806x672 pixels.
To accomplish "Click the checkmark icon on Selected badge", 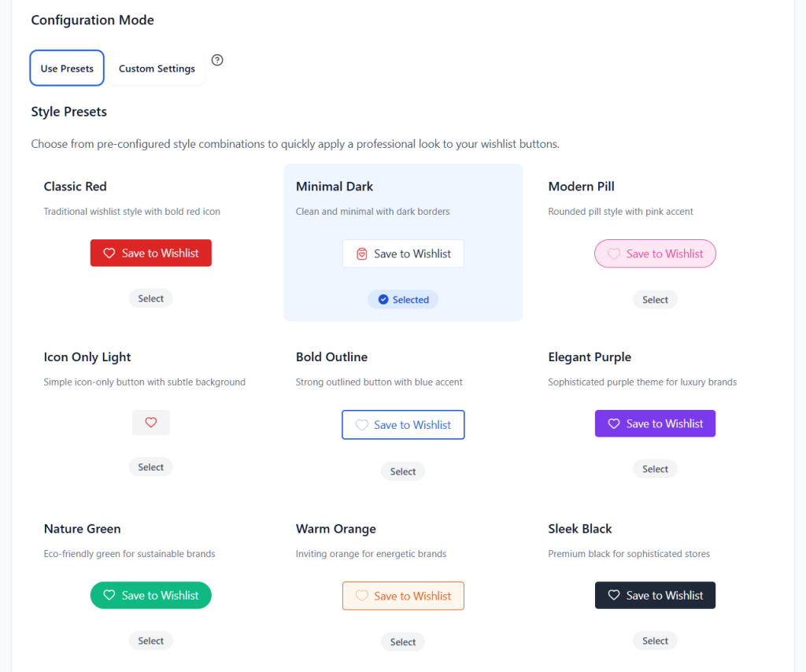I will click(x=383, y=300).
